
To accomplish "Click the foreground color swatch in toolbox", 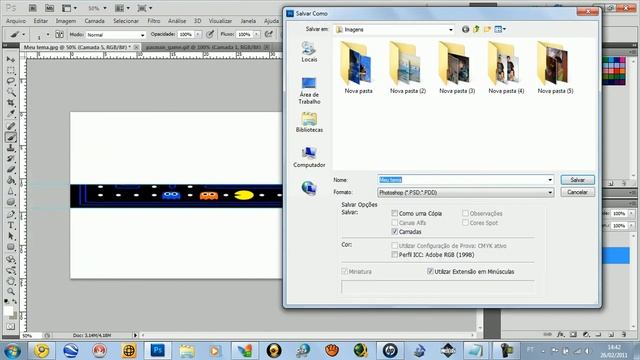I will click(8, 311).
